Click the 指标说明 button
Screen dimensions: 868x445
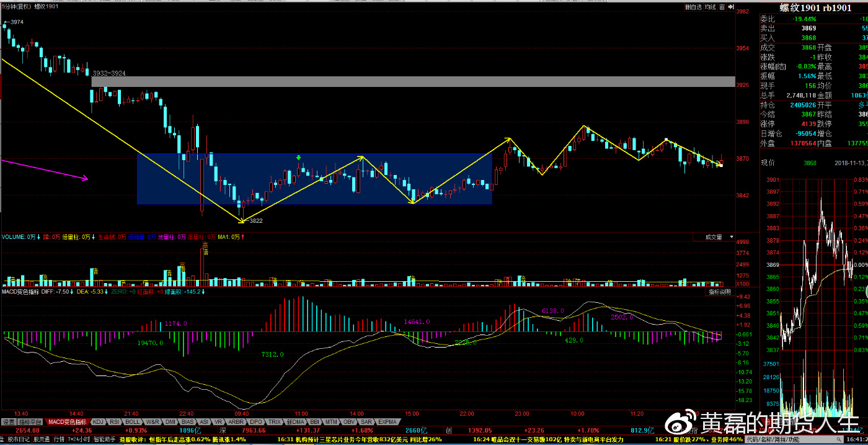click(x=720, y=292)
